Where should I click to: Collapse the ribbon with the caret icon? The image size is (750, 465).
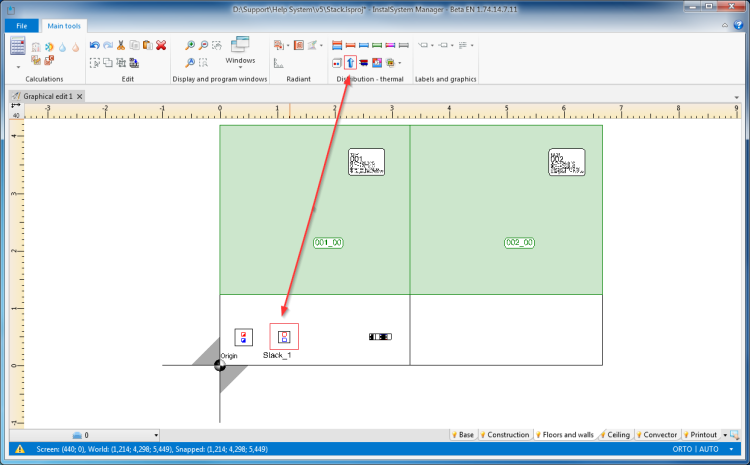coord(725,25)
